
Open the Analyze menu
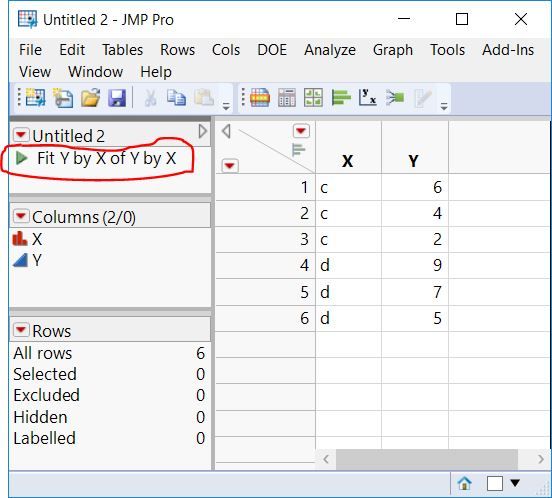click(330, 50)
